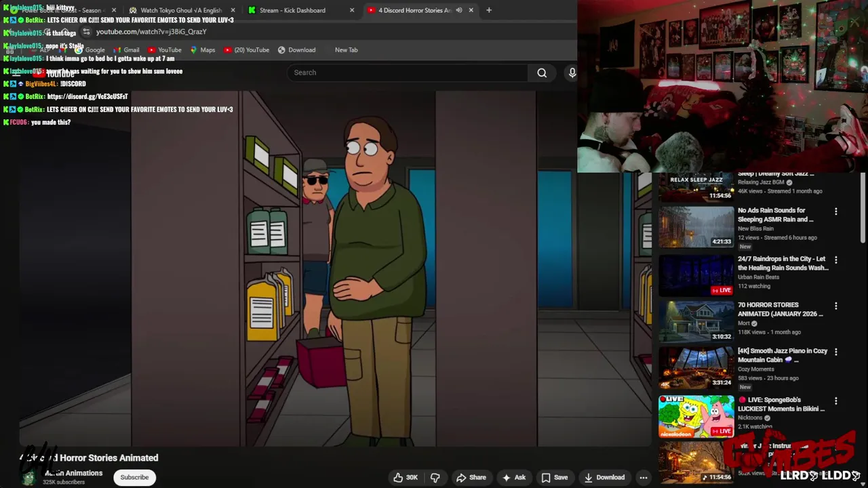Click the Ask button under video
The width and height of the screenshot is (868, 488).
point(513,477)
